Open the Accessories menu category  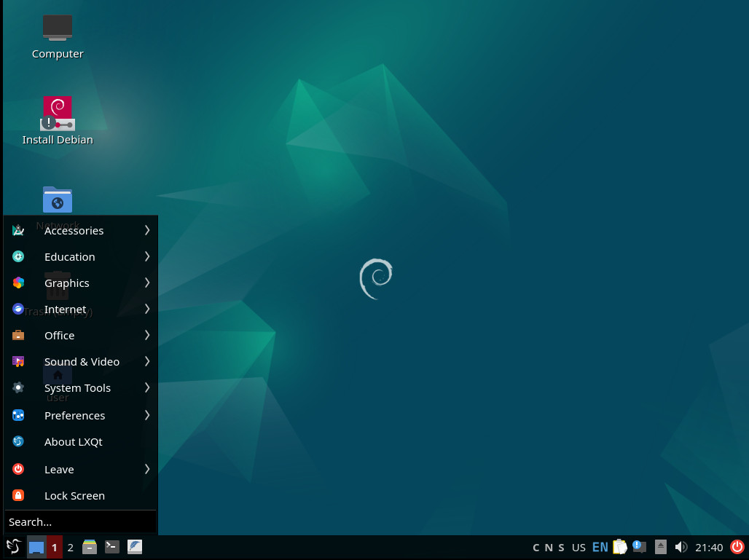pos(81,231)
